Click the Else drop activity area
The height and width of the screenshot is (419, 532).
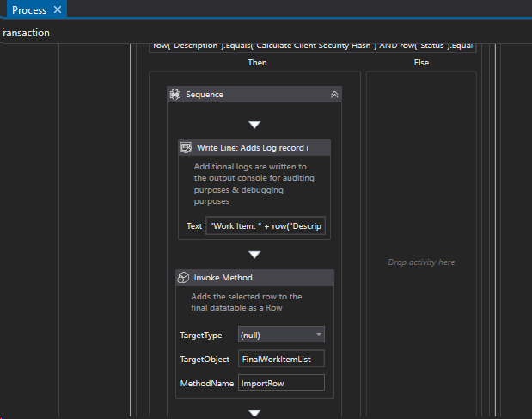(x=421, y=262)
